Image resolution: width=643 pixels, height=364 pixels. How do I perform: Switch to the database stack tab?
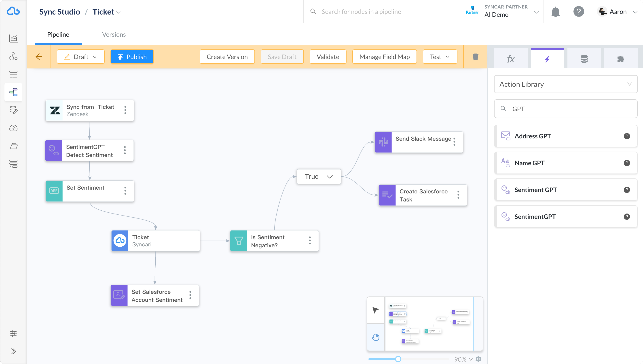(584, 59)
